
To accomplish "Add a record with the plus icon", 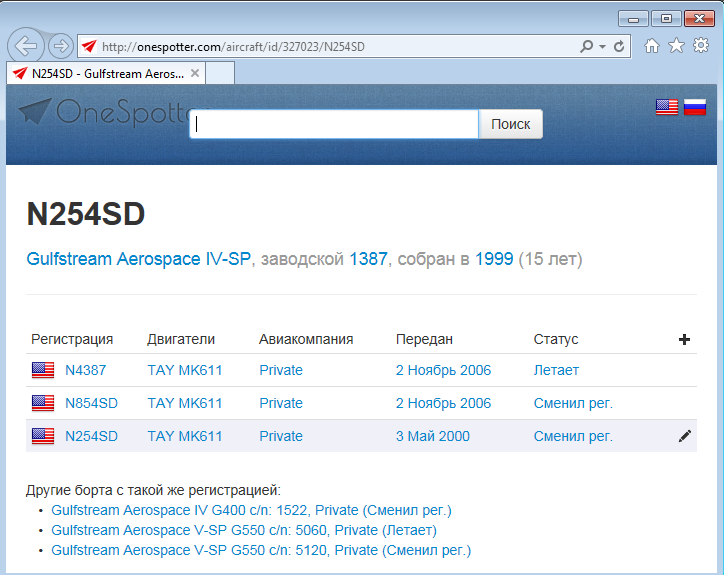I will [684, 339].
